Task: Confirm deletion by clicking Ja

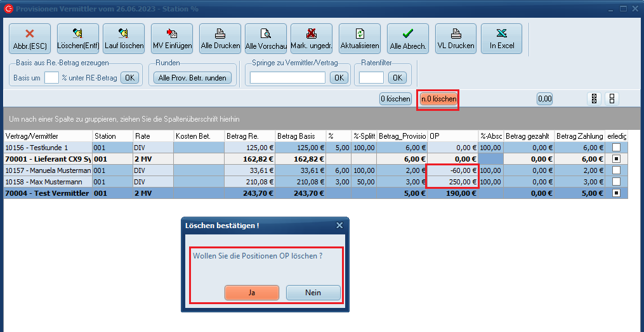Action: [x=252, y=293]
